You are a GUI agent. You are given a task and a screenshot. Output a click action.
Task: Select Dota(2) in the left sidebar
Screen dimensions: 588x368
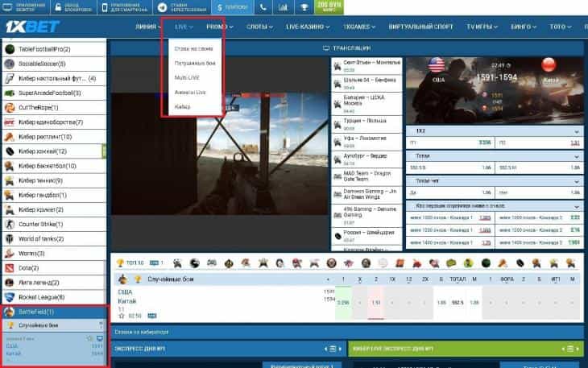click(31, 267)
